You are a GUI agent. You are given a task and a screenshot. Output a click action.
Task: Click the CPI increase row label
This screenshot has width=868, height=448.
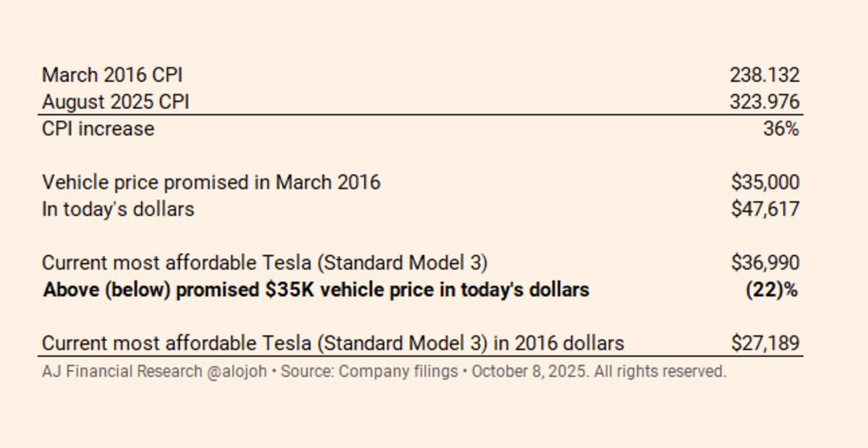click(98, 129)
